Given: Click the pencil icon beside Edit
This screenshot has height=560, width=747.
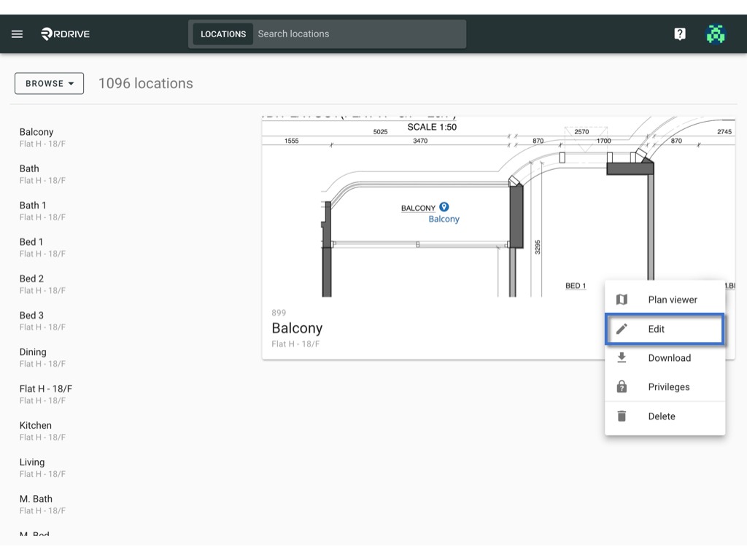Looking at the screenshot, I should (622, 329).
